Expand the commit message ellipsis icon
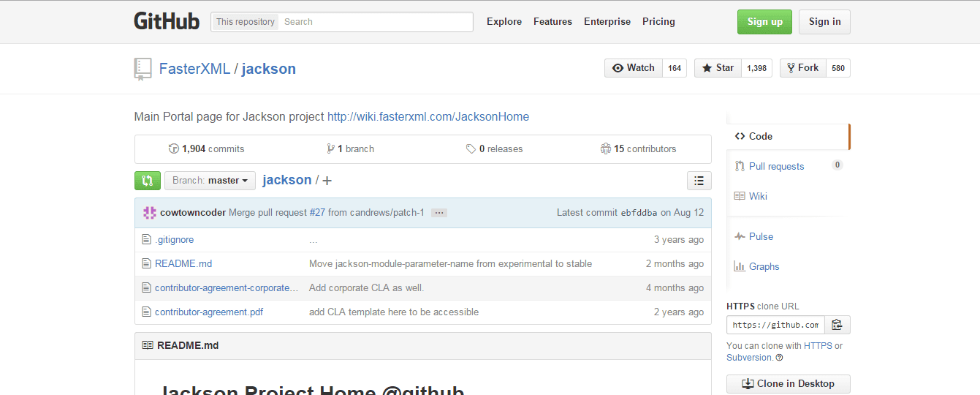Viewport: 980px width, 395px height. click(438, 213)
